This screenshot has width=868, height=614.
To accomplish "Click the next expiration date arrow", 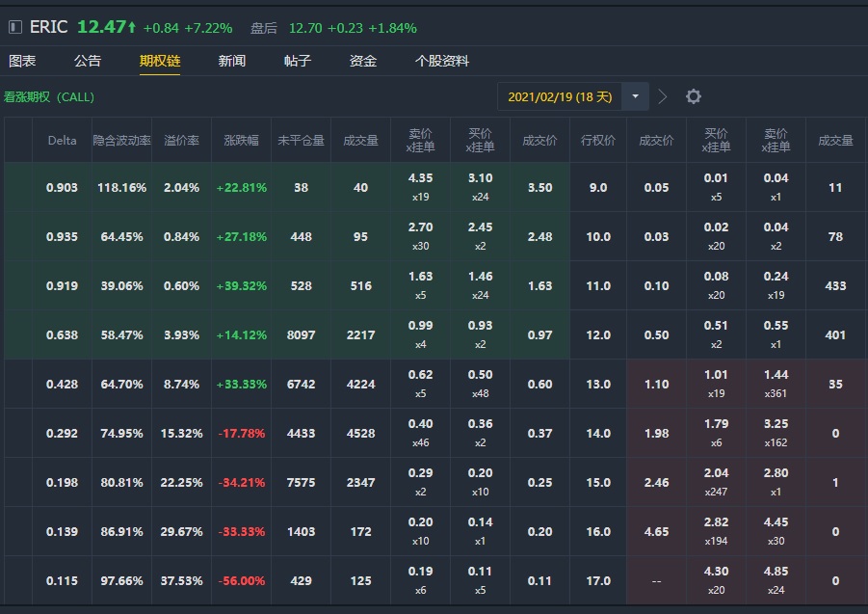I will pyautogui.click(x=663, y=96).
